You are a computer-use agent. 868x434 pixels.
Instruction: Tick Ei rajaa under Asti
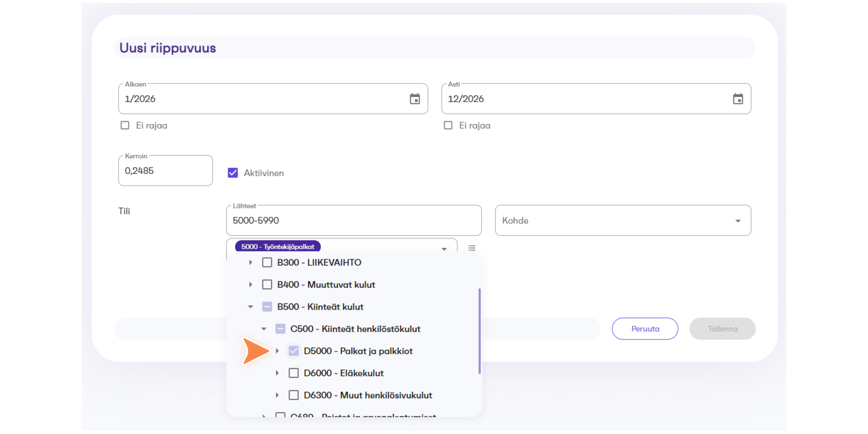(x=448, y=125)
